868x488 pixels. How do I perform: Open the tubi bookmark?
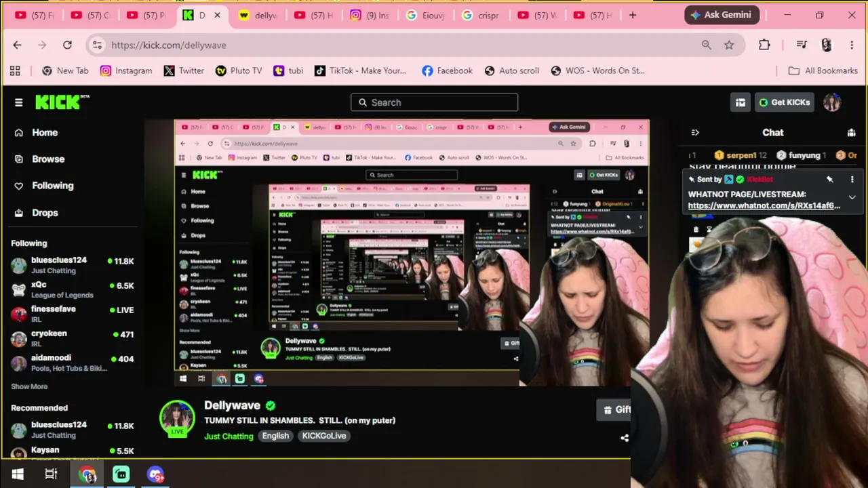pyautogui.click(x=288, y=70)
